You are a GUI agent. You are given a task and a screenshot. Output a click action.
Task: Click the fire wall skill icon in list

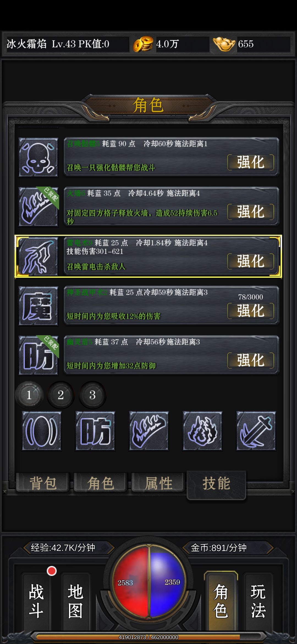tap(38, 207)
